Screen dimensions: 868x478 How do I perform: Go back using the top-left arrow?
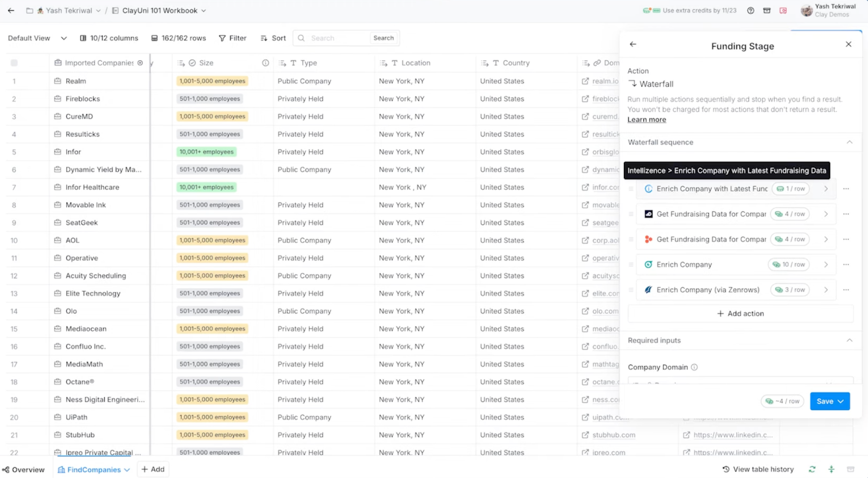pyautogui.click(x=11, y=10)
